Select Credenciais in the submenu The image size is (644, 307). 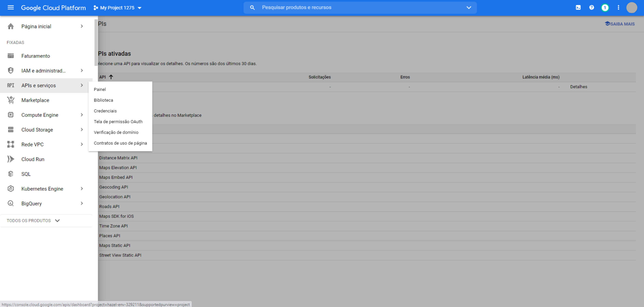click(120, 111)
